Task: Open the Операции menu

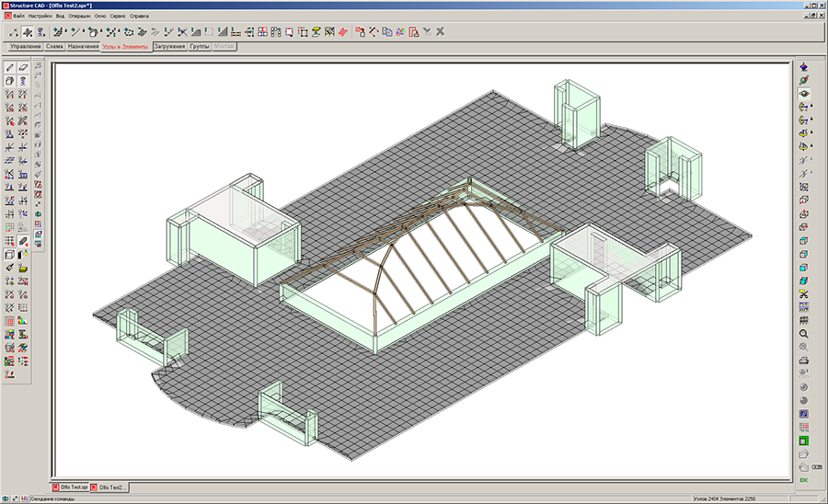Action: (80, 17)
